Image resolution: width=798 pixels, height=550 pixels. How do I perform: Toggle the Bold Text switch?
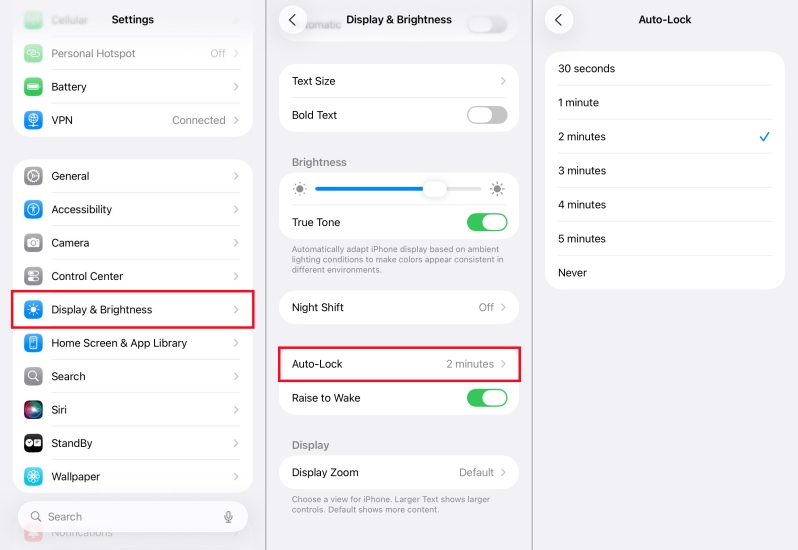coord(487,115)
